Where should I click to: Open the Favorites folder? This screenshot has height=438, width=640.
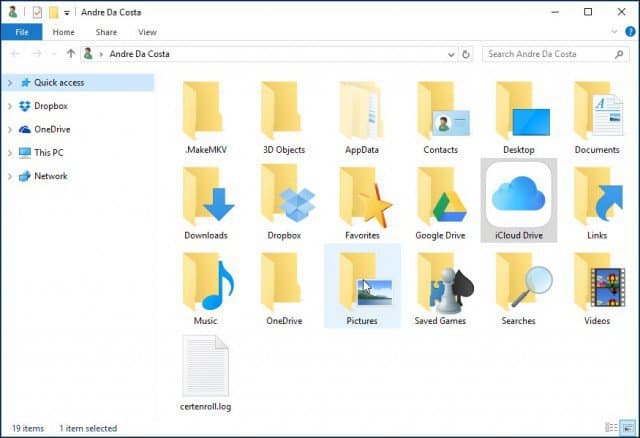pos(362,203)
